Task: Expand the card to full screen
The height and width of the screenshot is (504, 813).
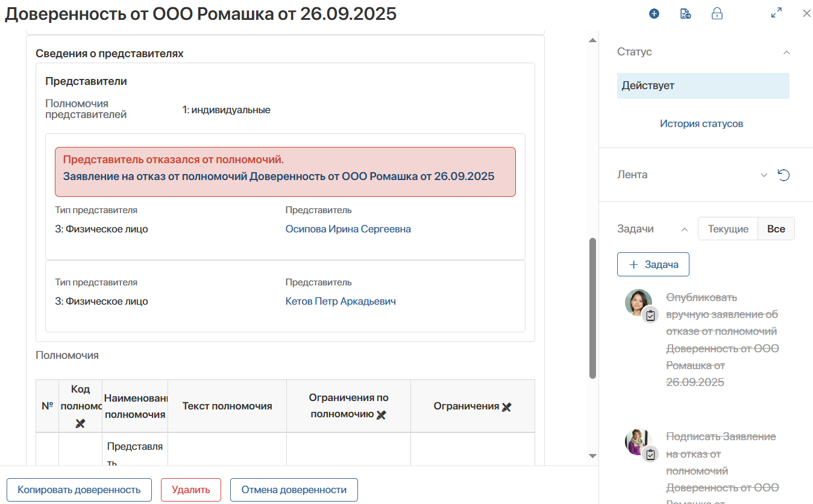Action: pyautogui.click(x=776, y=13)
